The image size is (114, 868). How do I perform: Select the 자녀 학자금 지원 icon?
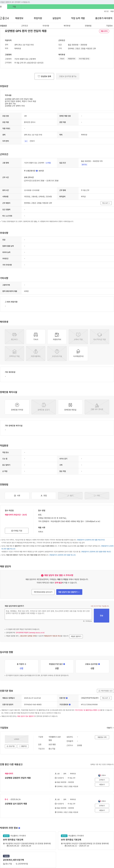coord(100,337)
